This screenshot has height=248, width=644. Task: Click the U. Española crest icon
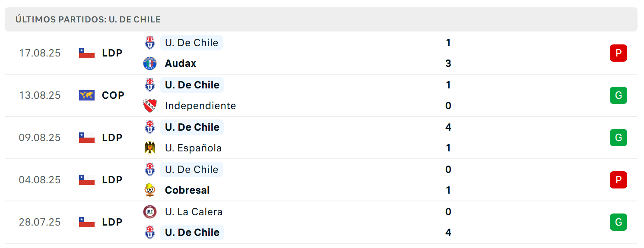tap(150, 148)
